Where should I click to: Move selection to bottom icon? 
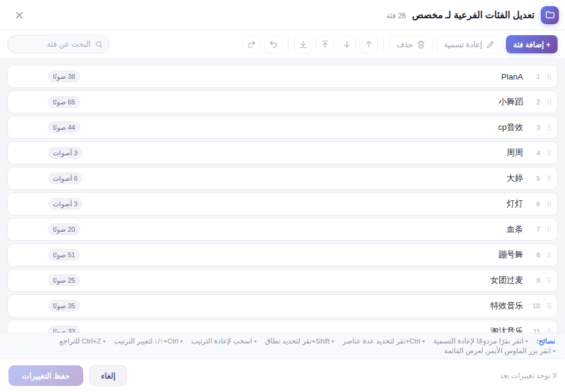point(303,44)
